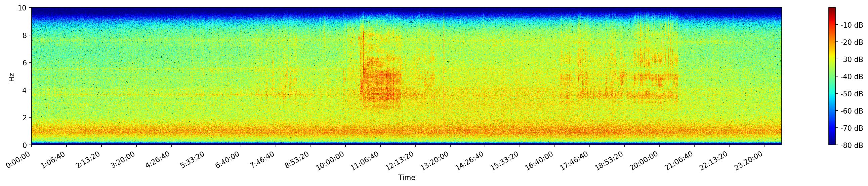
Task: Pick the dark blue bottom of colorbar
Action: click(x=832, y=143)
